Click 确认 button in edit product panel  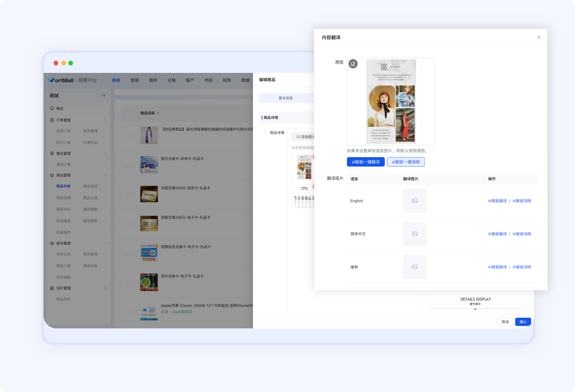(523, 322)
